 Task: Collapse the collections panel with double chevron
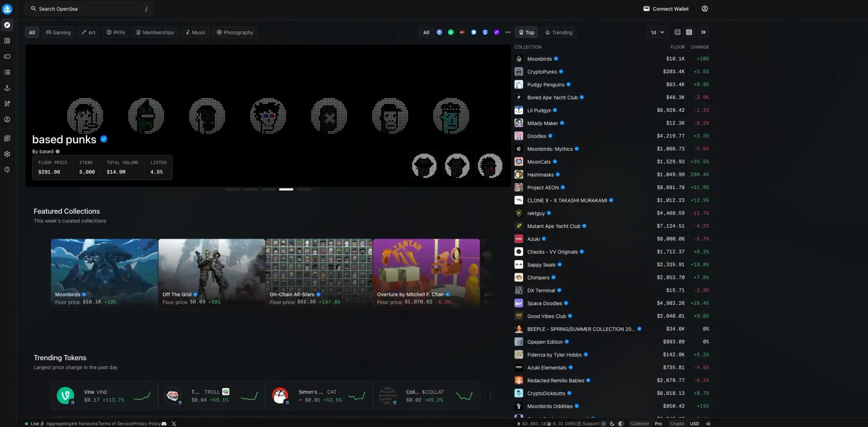[704, 33]
